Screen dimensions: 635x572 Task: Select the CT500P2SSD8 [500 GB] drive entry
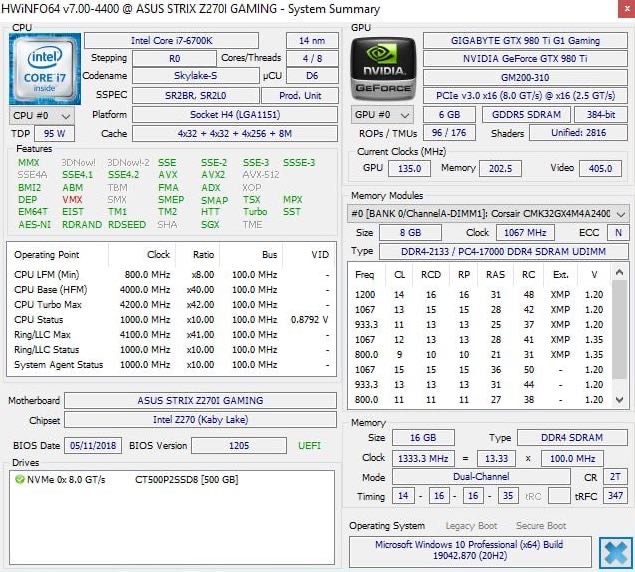tap(187, 480)
